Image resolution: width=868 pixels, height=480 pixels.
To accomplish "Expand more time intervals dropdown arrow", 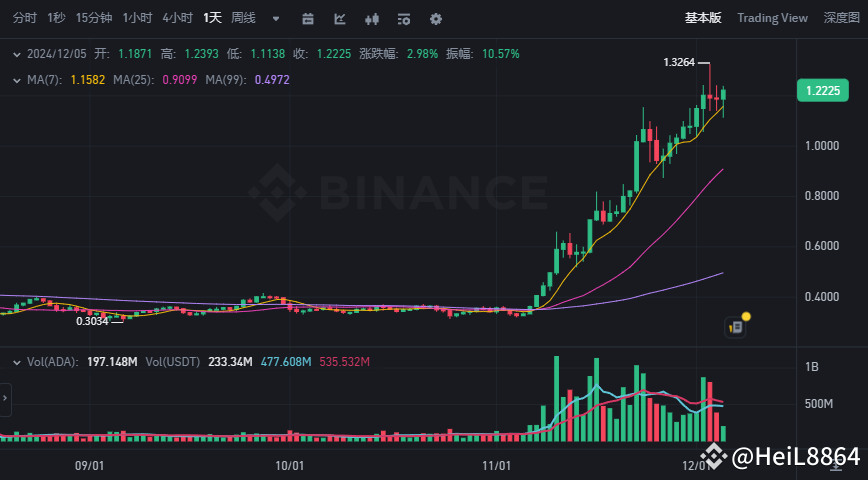I will pos(276,18).
